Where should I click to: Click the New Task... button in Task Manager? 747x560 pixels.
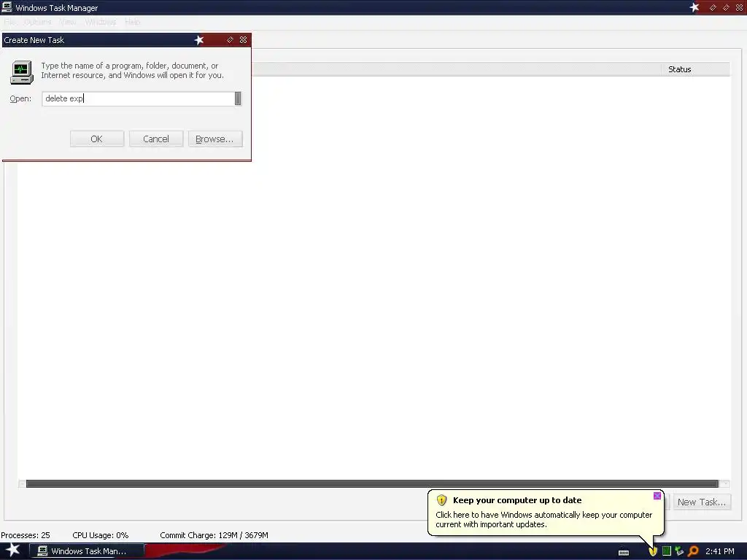click(x=702, y=502)
